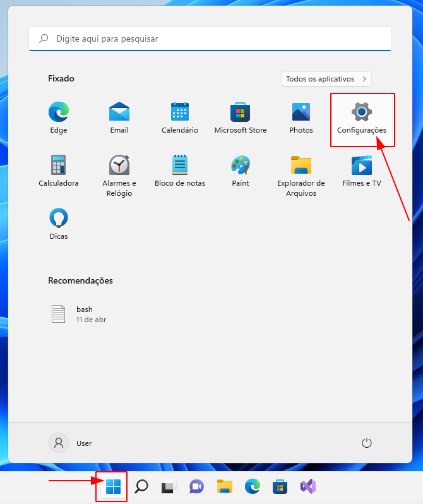Viewport: 423px width, 504px height.
Task: Expand Todos os aplicativos list
Action: click(326, 79)
